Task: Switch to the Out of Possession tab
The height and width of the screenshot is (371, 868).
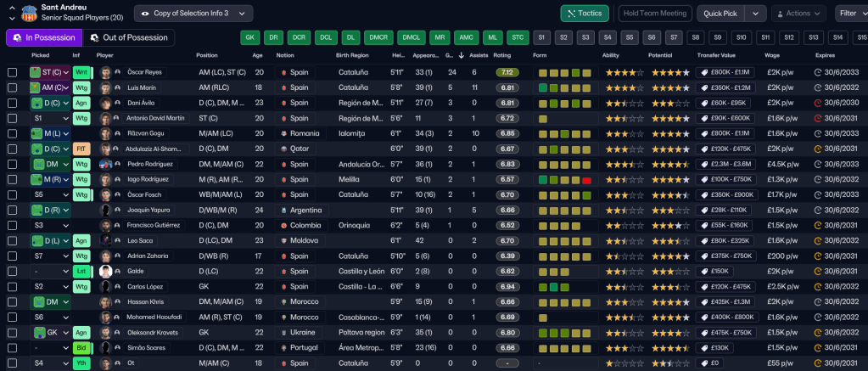Action: pos(129,37)
